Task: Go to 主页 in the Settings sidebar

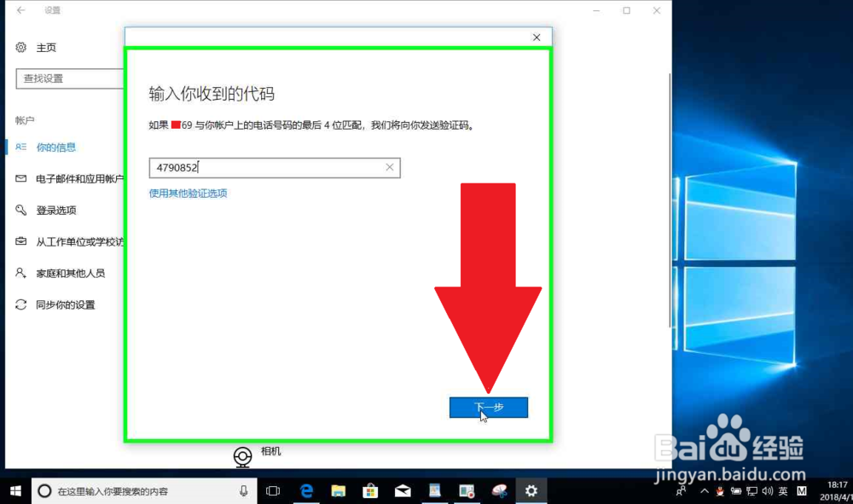Action: point(47,48)
